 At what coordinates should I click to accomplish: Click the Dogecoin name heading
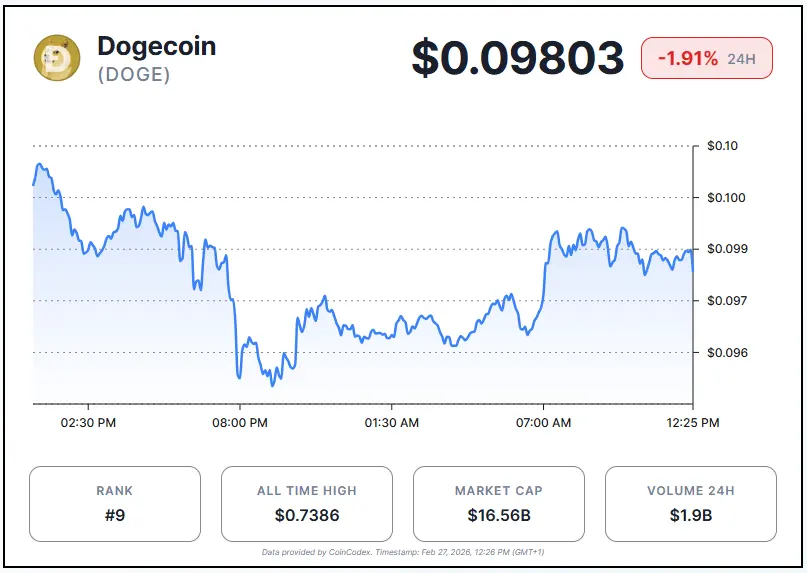[156, 46]
